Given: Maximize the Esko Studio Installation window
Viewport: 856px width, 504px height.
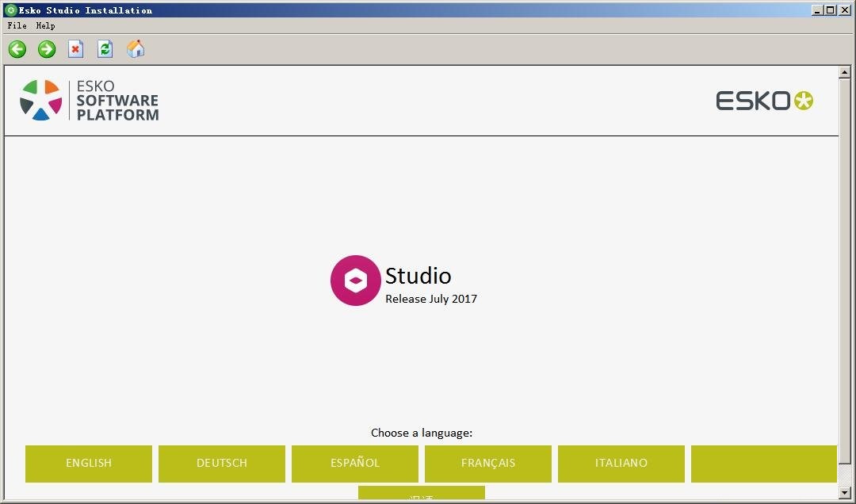Looking at the screenshot, I should coord(830,10).
